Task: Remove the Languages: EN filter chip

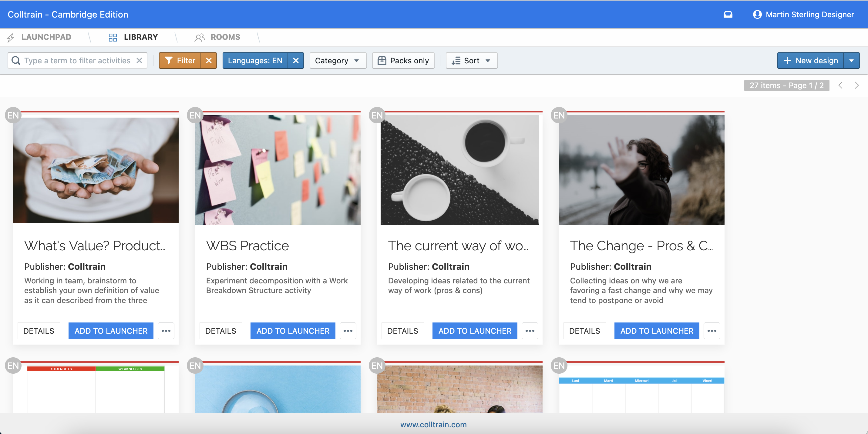Action: click(x=296, y=61)
